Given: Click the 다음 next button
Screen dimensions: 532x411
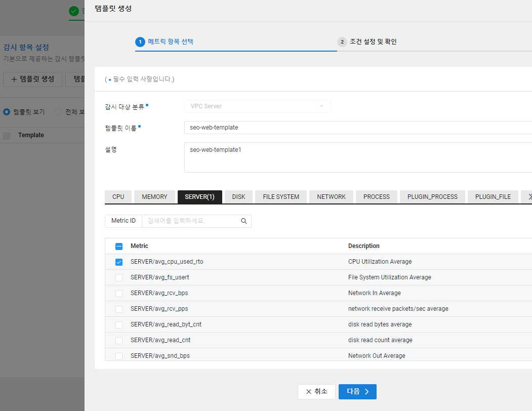Looking at the screenshot, I should click(x=357, y=392).
